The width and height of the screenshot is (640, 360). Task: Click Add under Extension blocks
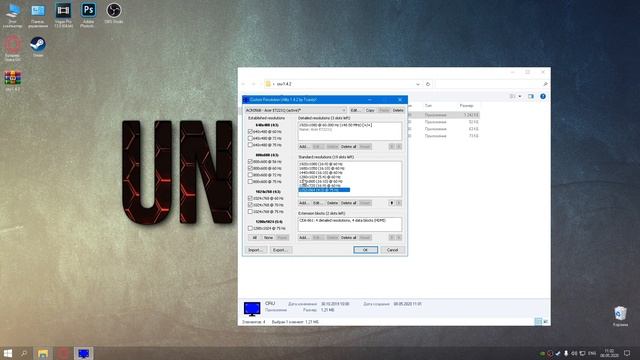(x=303, y=238)
